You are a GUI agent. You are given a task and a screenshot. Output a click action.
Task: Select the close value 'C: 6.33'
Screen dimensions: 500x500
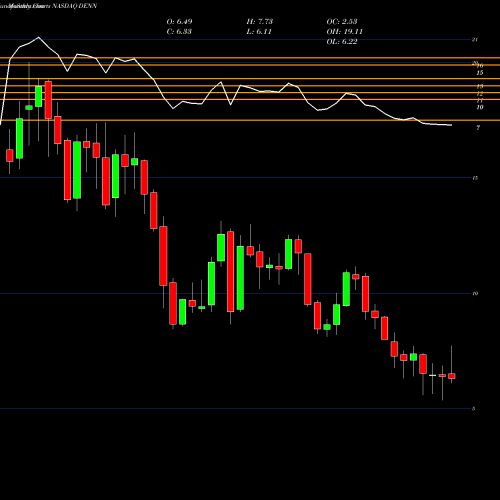click(179, 32)
